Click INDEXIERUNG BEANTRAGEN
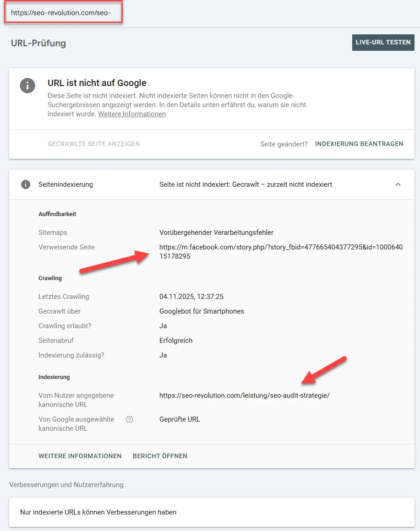 (x=359, y=144)
